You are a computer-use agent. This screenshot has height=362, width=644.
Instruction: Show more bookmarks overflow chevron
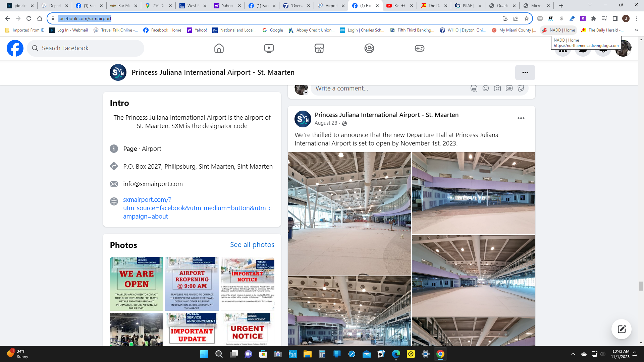pos(636,30)
